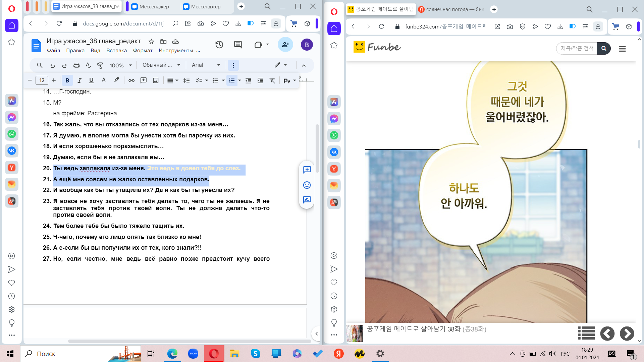Insert link using the chain icon
The height and width of the screenshot is (362, 644).
131,80
